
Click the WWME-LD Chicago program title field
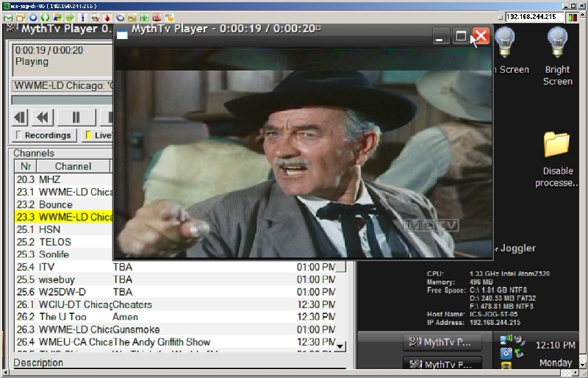pos(62,85)
